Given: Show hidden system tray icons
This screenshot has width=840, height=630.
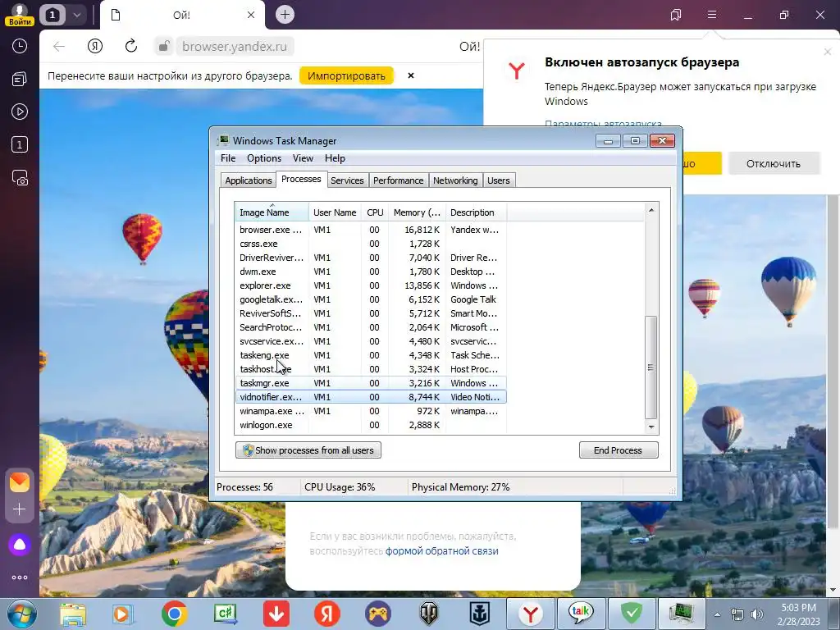Looking at the screenshot, I should pos(717,614).
